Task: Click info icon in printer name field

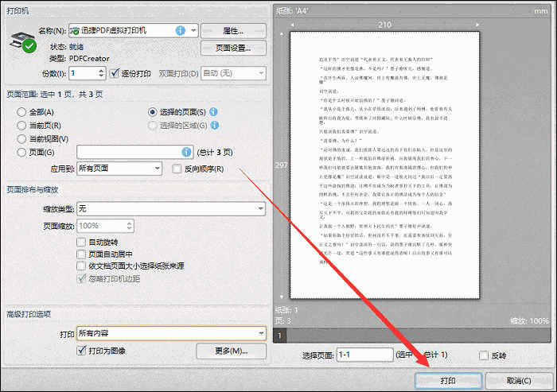Action: click(181, 30)
